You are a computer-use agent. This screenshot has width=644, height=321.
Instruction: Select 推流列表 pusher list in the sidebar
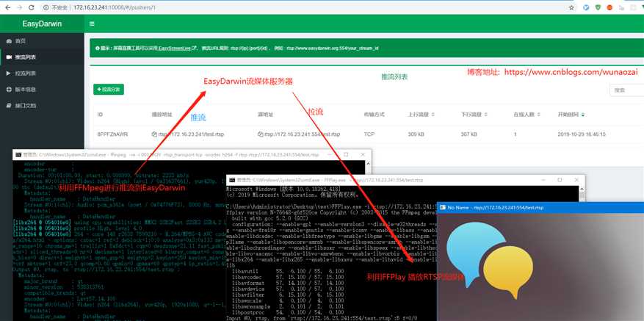tap(42, 57)
